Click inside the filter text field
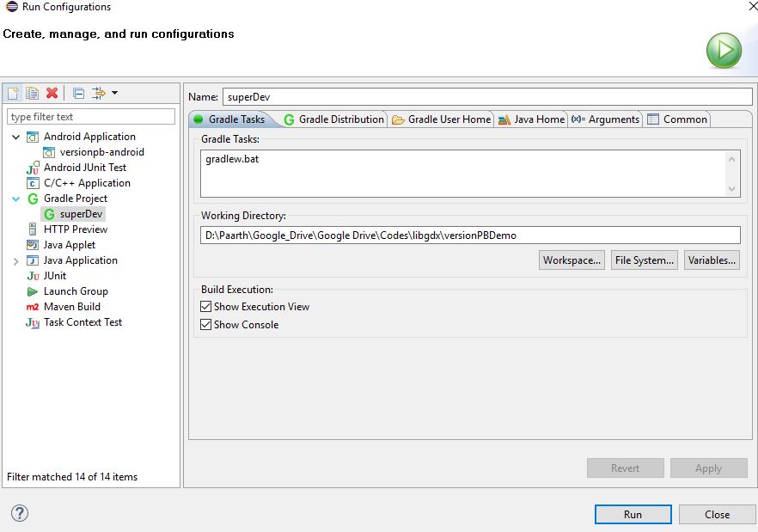Screen dimensions: 758x532 point(90,116)
